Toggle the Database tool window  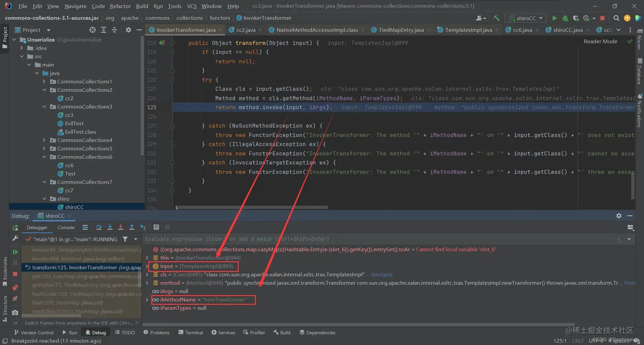tap(639, 71)
